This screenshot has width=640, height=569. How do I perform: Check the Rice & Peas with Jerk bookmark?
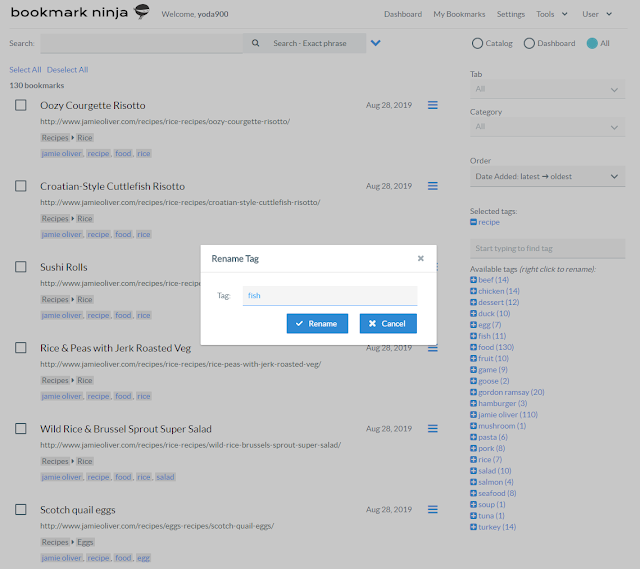click(21, 348)
